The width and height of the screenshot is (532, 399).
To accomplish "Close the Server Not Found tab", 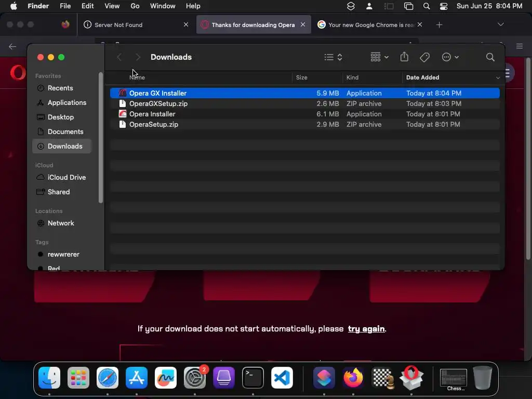I will point(186,24).
